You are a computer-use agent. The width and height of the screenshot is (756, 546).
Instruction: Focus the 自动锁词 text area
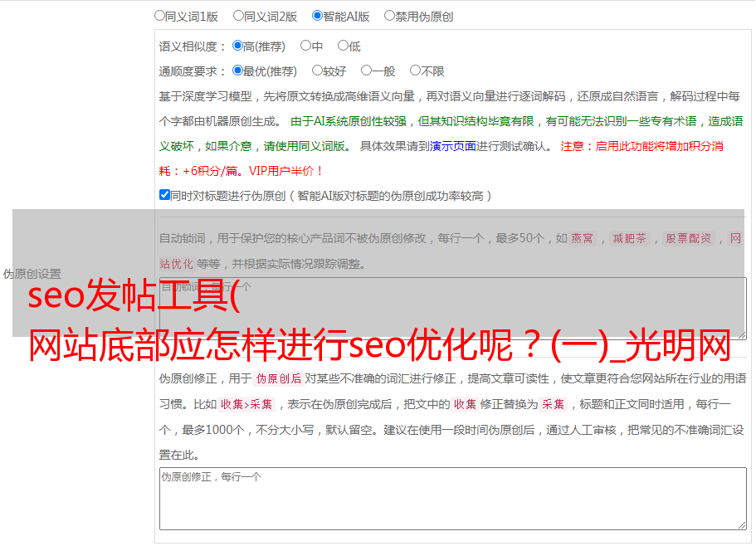pos(453,309)
